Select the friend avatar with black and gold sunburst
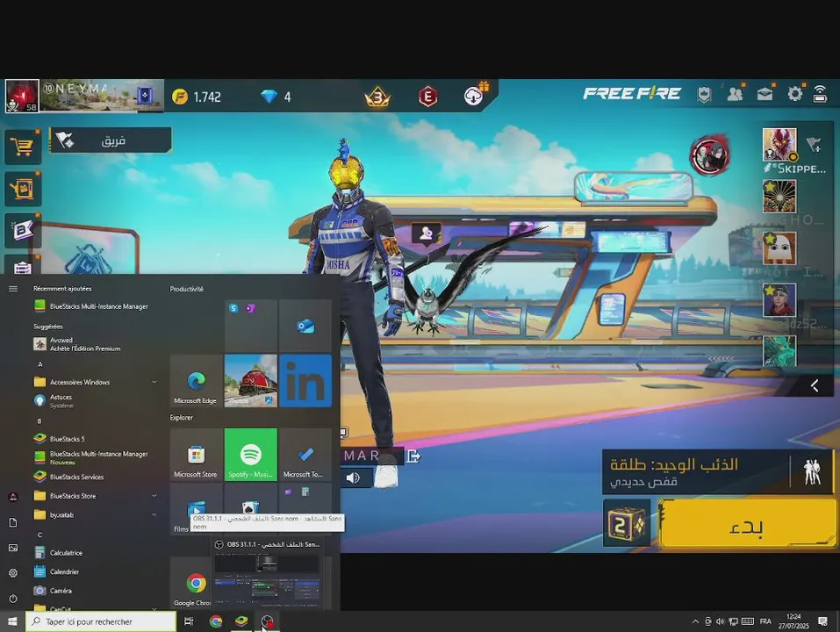The image size is (840, 632). [779, 196]
